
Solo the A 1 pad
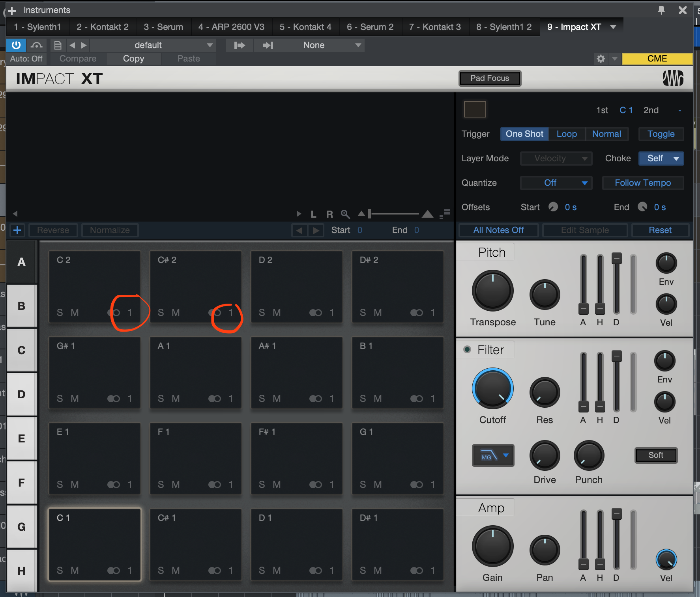[161, 399]
